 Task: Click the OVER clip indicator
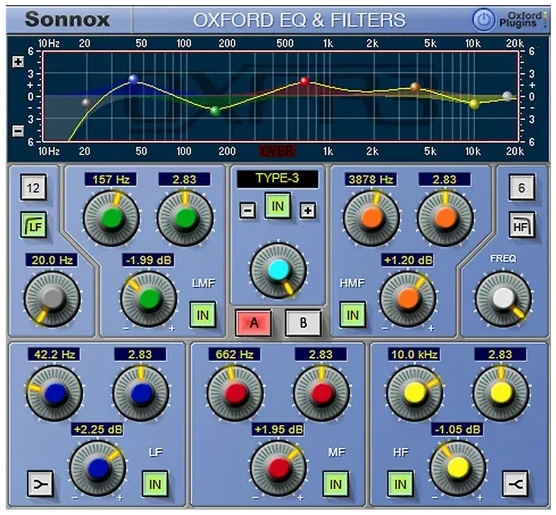pos(278,151)
